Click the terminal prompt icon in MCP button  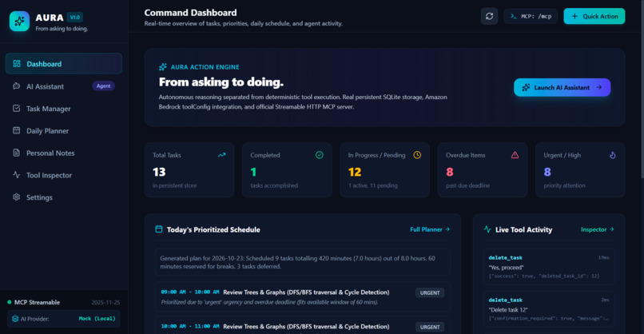coord(514,16)
